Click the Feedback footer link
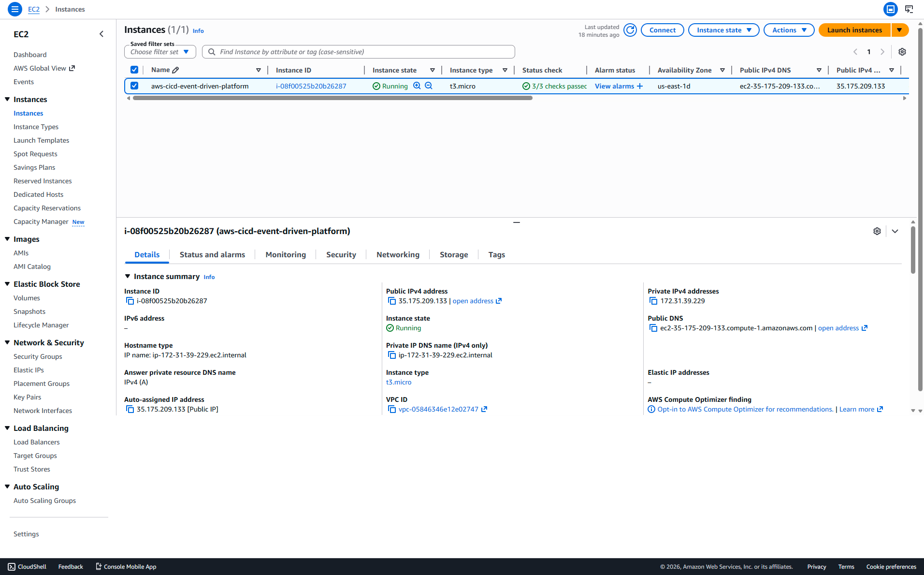This screenshot has width=924, height=575. coord(71,567)
